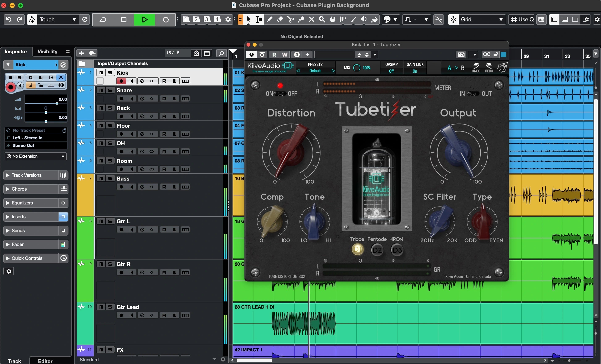Select the D2 Pentode tube mode
Screen dimensions: 601x364
(x=377, y=250)
